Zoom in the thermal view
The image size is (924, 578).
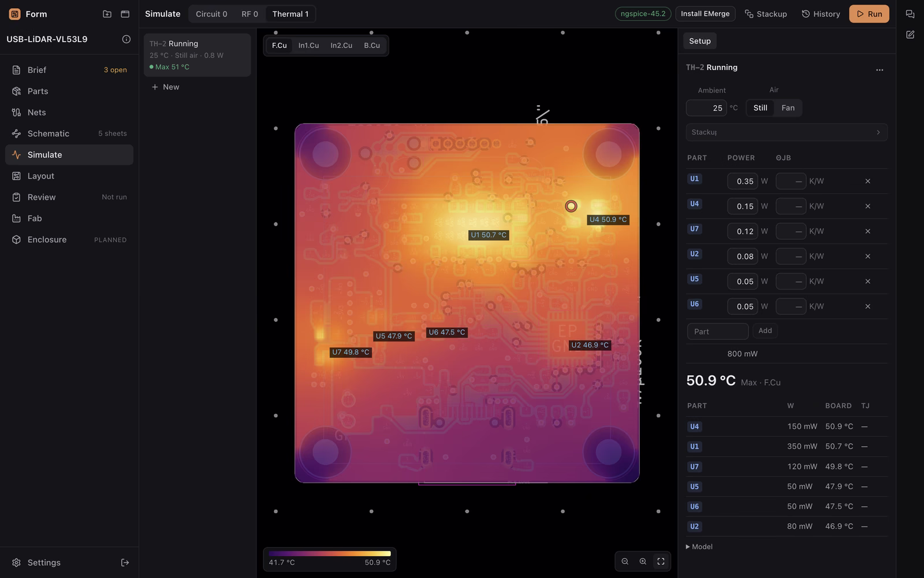(x=643, y=561)
